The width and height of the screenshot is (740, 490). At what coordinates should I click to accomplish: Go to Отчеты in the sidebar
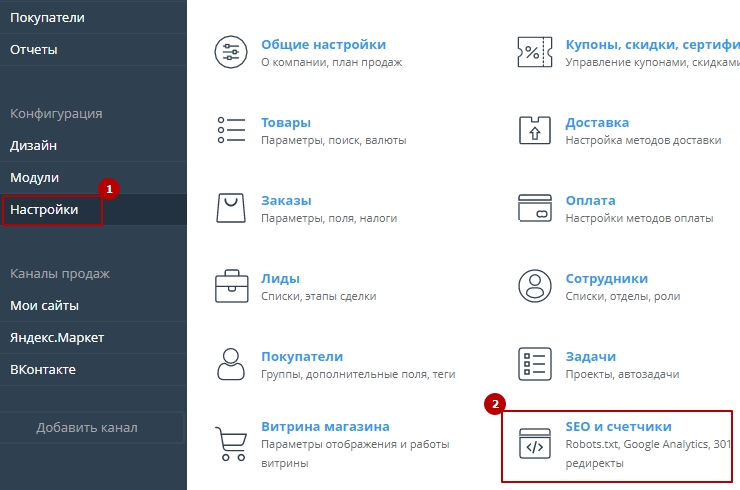34,49
